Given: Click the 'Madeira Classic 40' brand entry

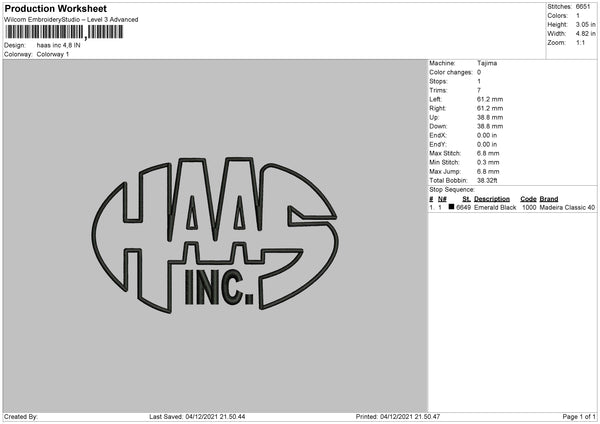Looking at the screenshot, I should [567, 207].
